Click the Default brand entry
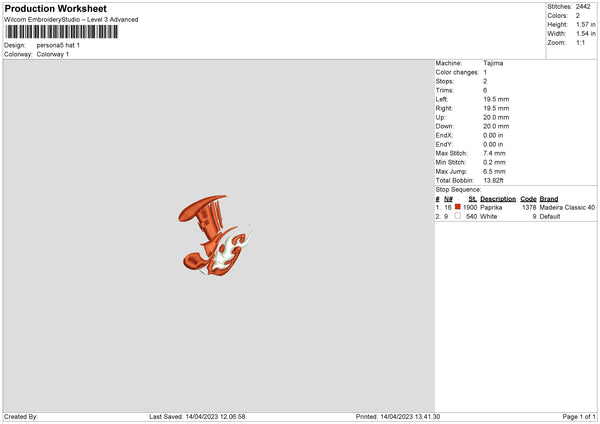 [x=550, y=217]
